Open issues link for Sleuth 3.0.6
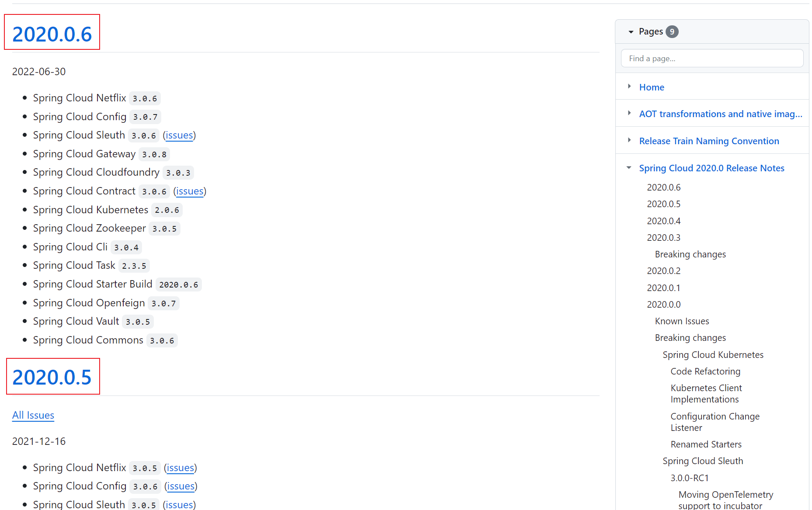This screenshot has width=812, height=510. (179, 135)
